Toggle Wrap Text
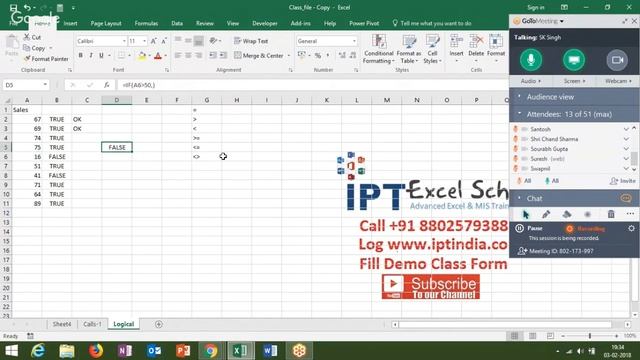The height and width of the screenshot is (360, 640). [251, 41]
